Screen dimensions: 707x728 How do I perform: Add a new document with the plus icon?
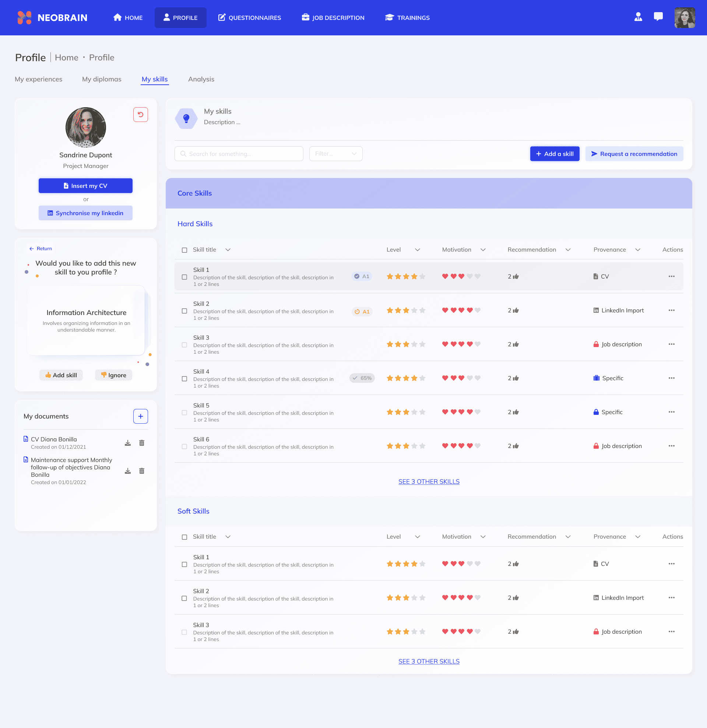140,416
